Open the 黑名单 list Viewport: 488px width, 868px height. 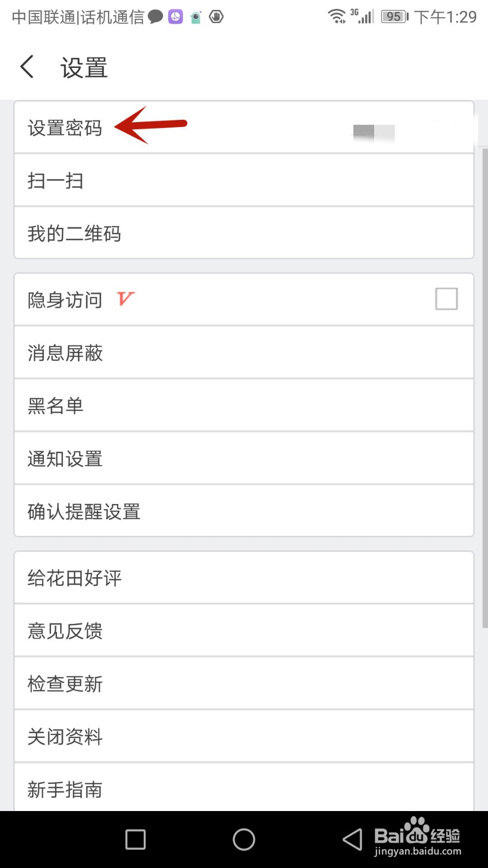pos(244,405)
